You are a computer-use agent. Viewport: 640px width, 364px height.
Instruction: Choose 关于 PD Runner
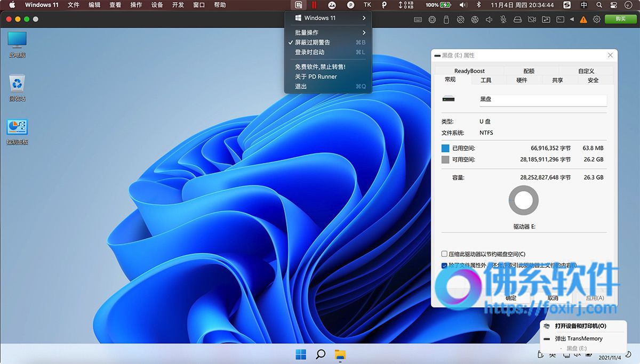pyautogui.click(x=328, y=77)
